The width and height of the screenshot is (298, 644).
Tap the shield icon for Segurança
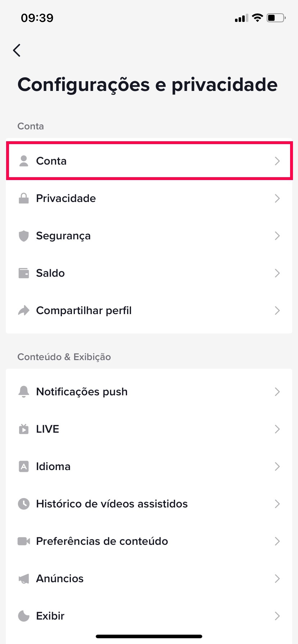pyautogui.click(x=24, y=236)
